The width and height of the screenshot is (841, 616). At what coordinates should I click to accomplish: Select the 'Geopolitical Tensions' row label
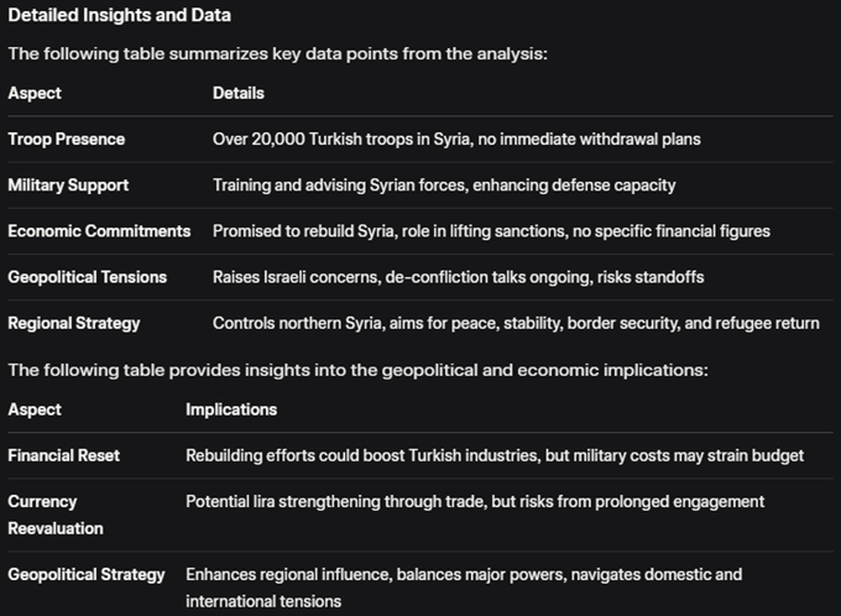(87, 278)
